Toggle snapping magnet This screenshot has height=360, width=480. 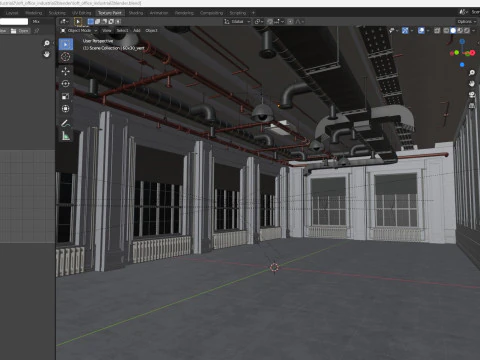[270, 22]
